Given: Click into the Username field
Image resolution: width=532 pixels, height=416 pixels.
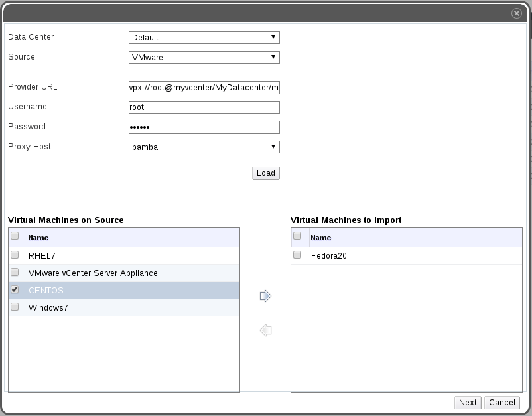Looking at the screenshot, I should click(x=204, y=107).
